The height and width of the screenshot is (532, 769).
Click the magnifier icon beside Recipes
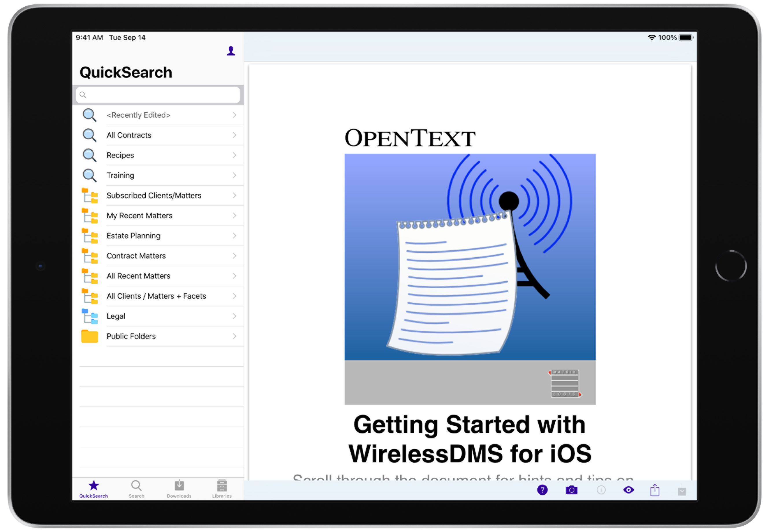(89, 155)
